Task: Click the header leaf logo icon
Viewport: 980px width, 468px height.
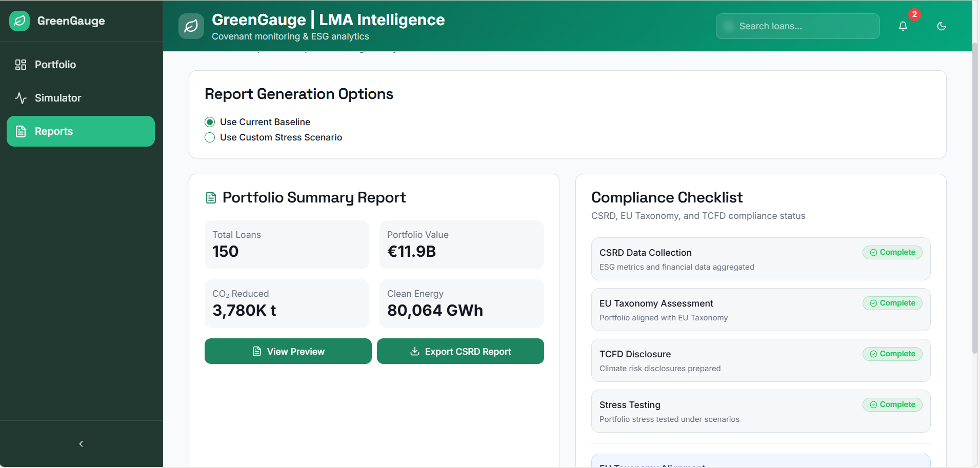Action: tap(191, 26)
